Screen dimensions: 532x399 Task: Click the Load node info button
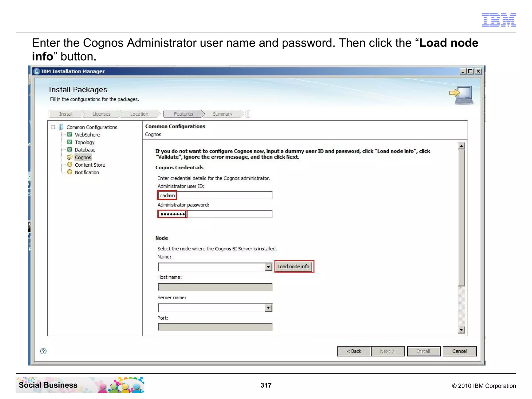coord(294,267)
